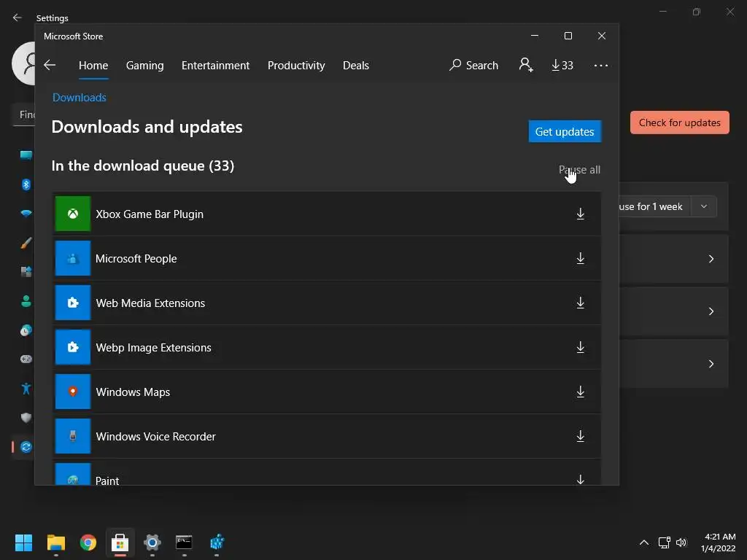Click the Get updates button

(565, 131)
